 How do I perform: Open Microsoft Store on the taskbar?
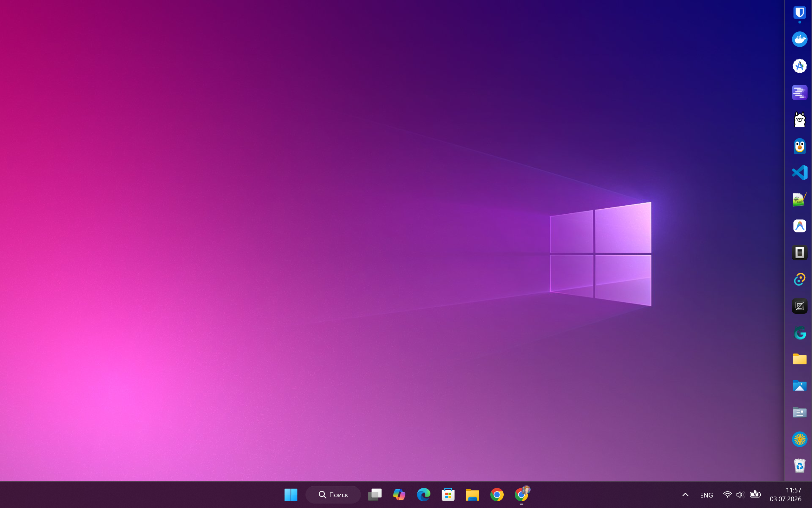(x=448, y=495)
